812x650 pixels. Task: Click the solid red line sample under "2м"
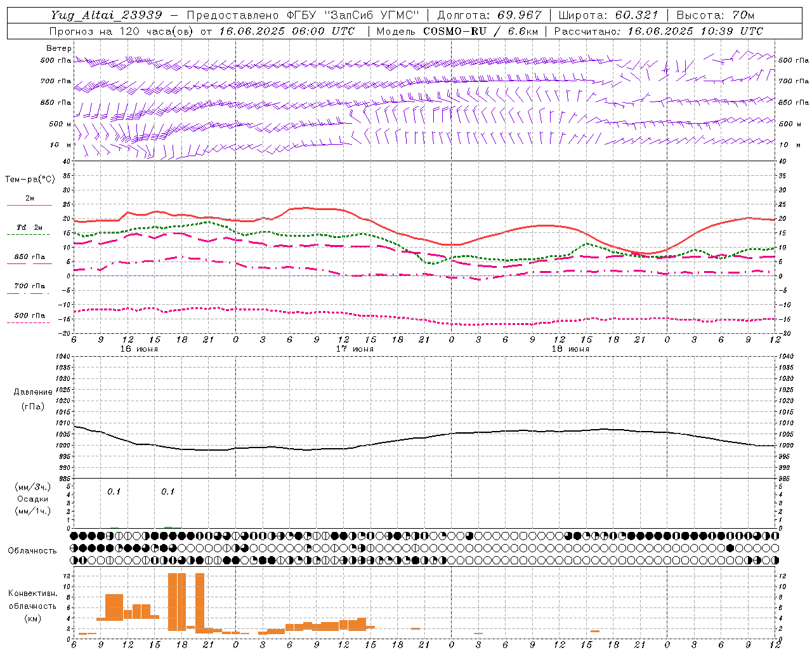tap(29, 206)
